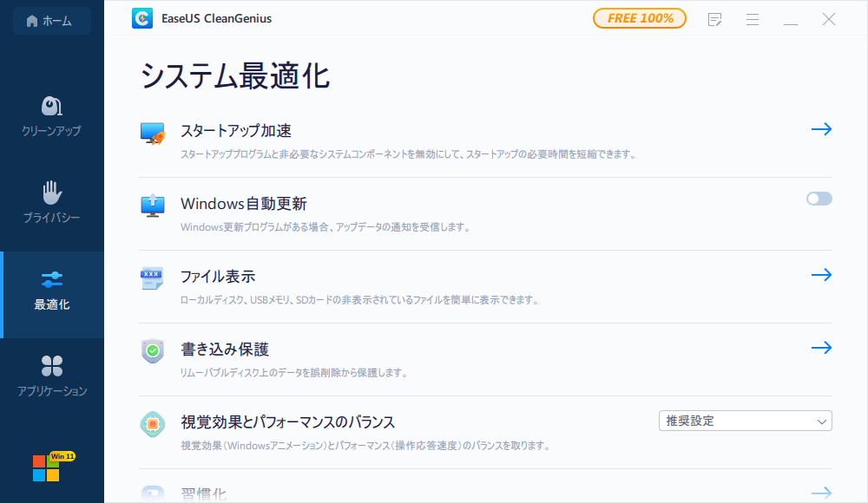Select the クリーンアップ sidebar icon
Screen dimensions: 868x503
point(51,105)
